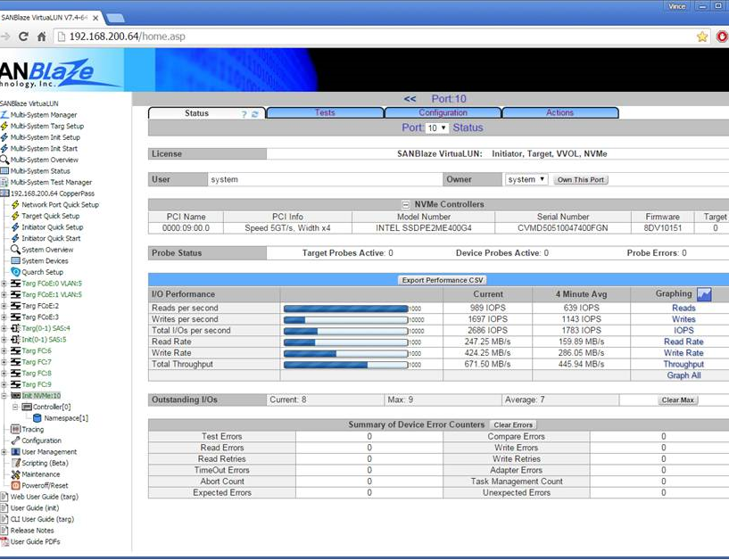Click the Own This Port button
Screen dimensions: 729x560
[x=581, y=180]
